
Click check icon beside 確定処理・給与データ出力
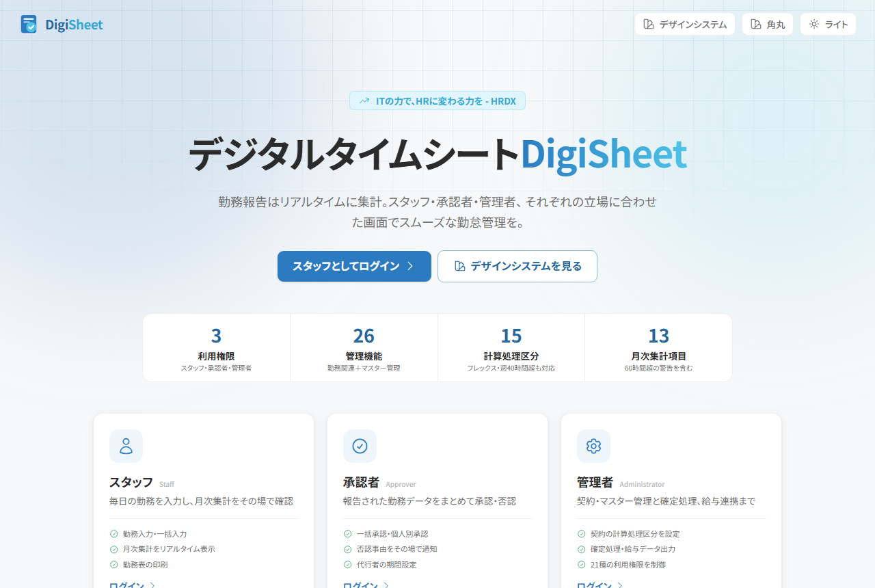582,549
